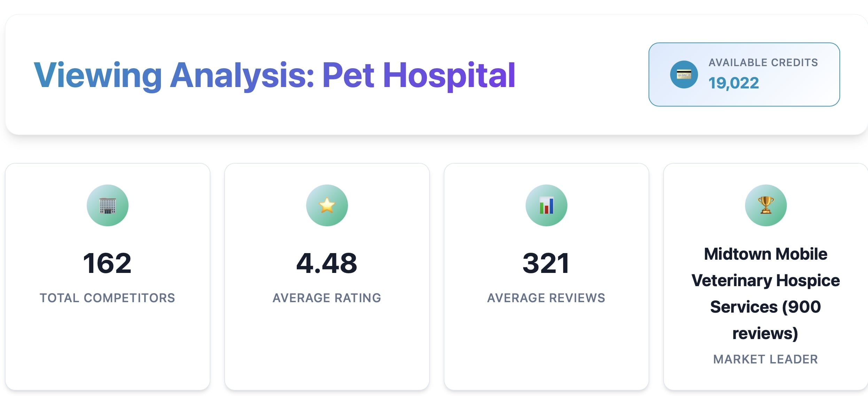
Task: Click the Average Rating value 4.48
Action: 327,264
